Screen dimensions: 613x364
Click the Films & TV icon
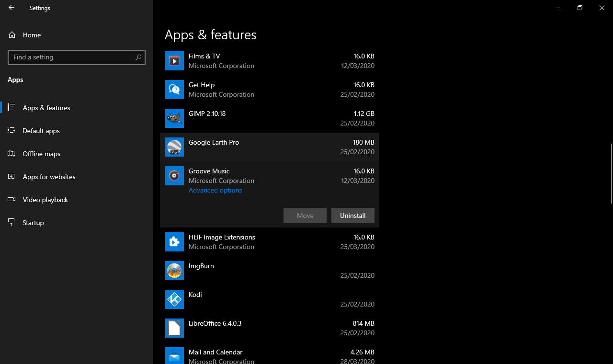coord(174,61)
